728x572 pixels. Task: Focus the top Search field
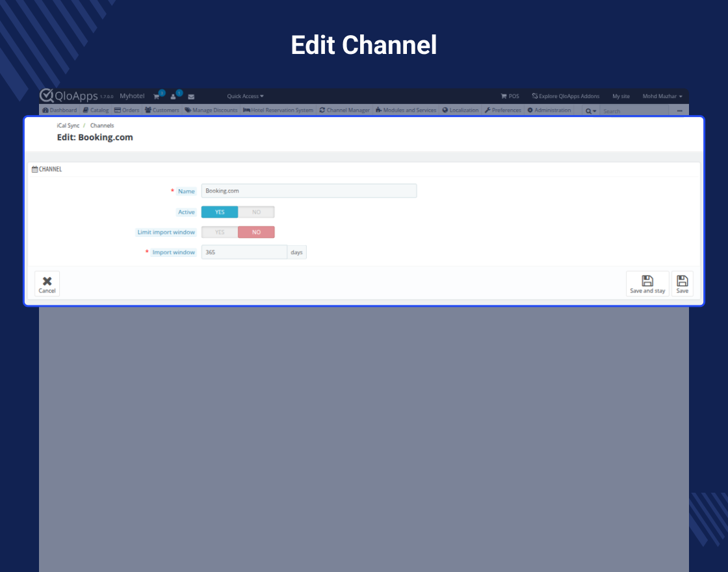click(x=634, y=111)
